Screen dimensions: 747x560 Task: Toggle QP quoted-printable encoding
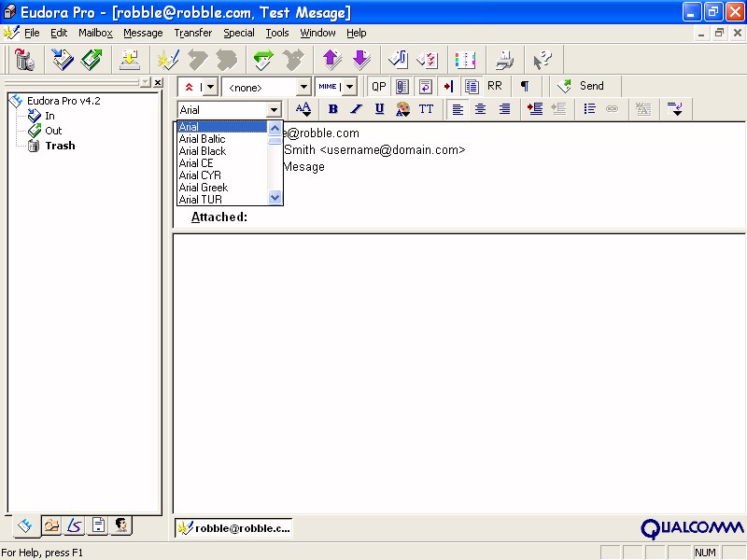pos(379,86)
